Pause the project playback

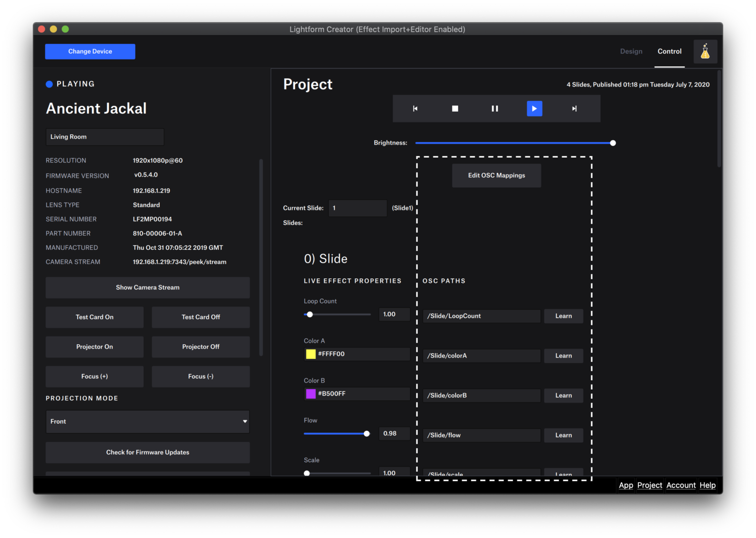coord(495,109)
